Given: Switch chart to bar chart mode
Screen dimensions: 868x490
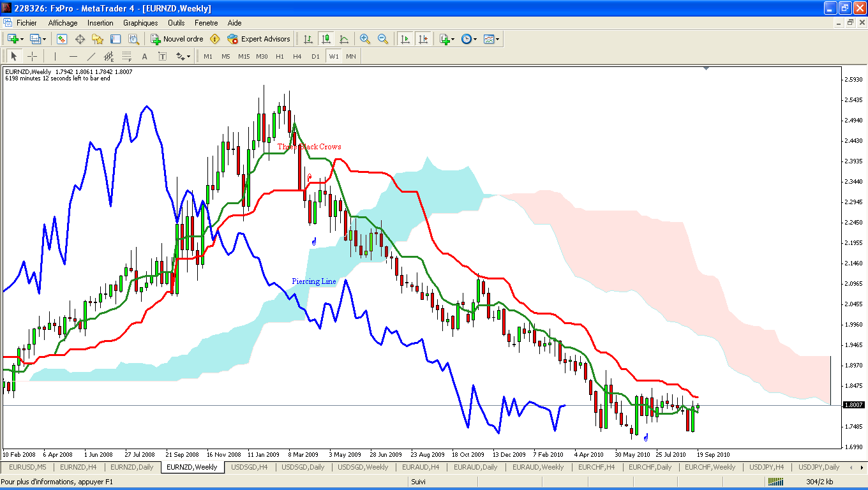Looking at the screenshot, I should (x=308, y=39).
